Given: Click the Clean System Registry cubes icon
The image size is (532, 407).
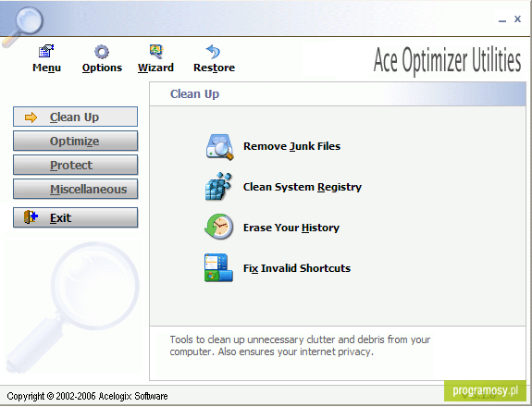Looking at the screenshot, I should click(219, 186).
